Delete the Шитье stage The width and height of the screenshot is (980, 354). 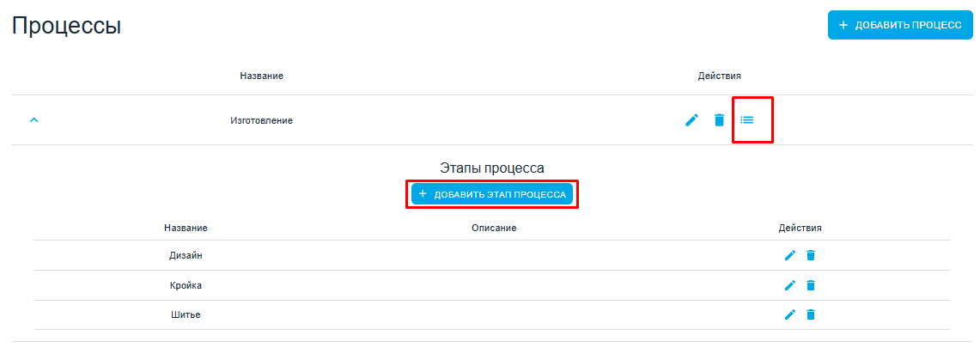coord(811,314)
